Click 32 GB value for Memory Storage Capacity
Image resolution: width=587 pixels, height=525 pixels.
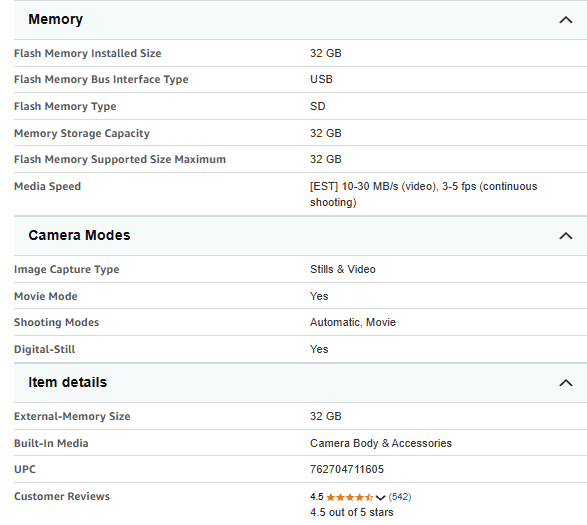326,133
